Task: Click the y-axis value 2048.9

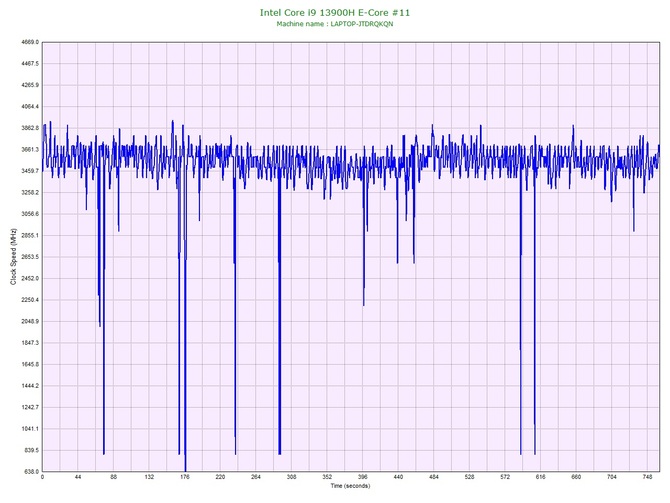Action: pyautogui.click(x=30, y=321)
